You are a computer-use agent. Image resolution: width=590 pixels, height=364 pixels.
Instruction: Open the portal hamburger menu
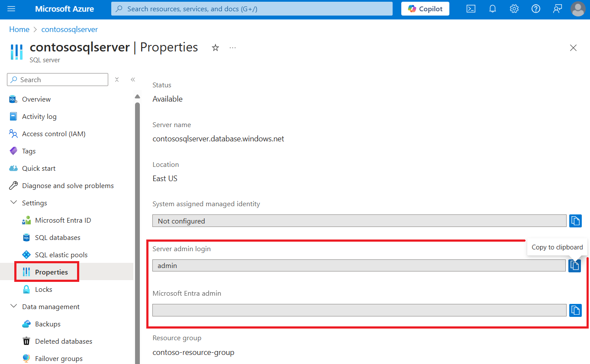(x=11, y=9)
